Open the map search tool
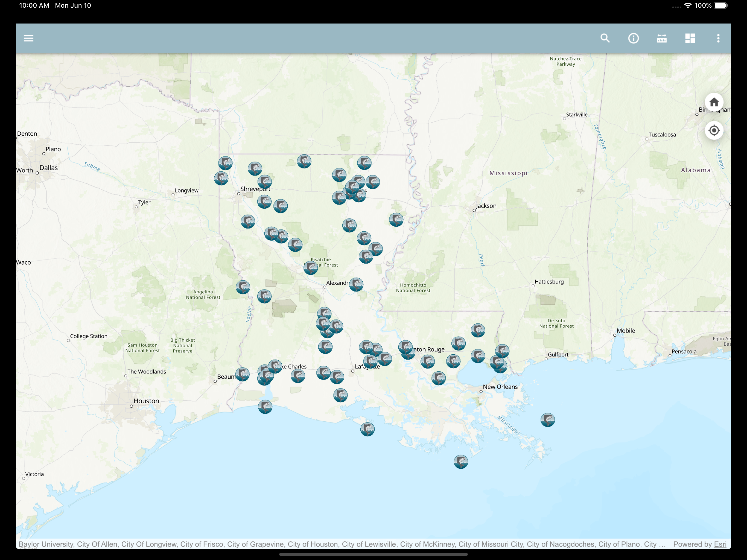747x560 pixels. [605, 38]
